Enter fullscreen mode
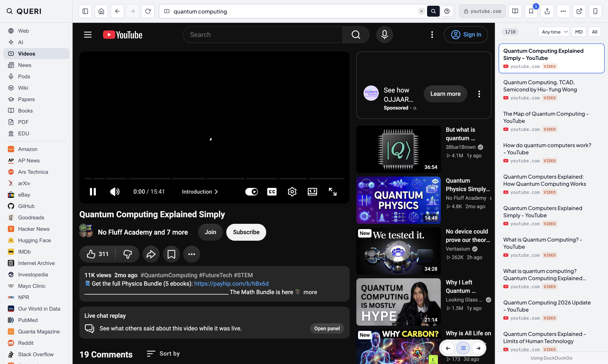The height and width of the screenshot is (364, 608). point(332,192)
